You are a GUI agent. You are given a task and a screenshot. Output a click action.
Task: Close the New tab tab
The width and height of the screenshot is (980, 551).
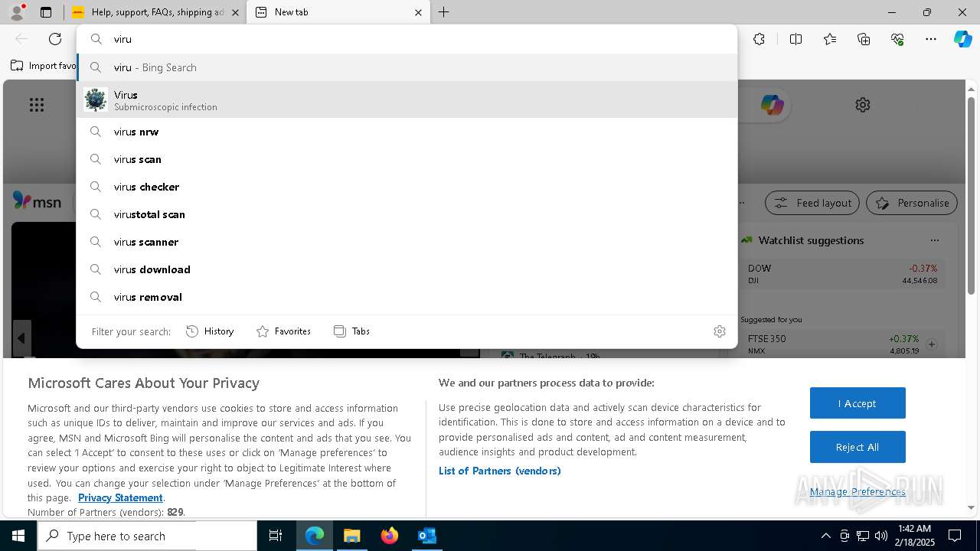point(418,12)
